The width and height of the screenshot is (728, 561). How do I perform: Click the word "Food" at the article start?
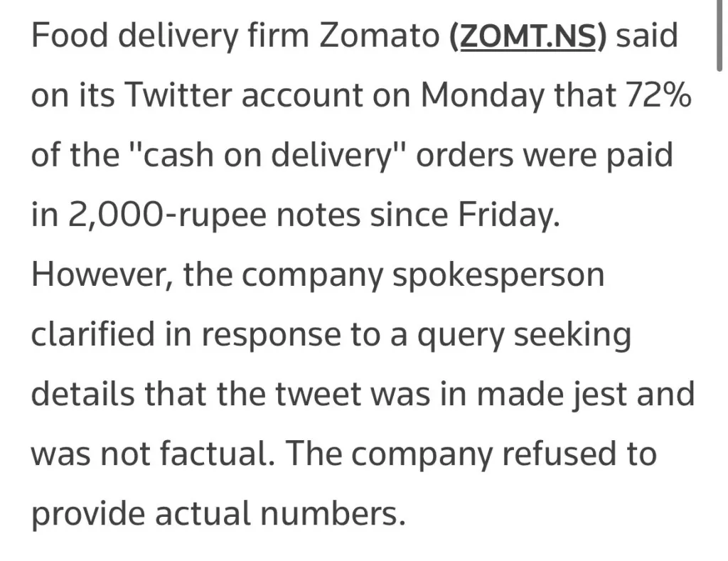coord(68,36)
